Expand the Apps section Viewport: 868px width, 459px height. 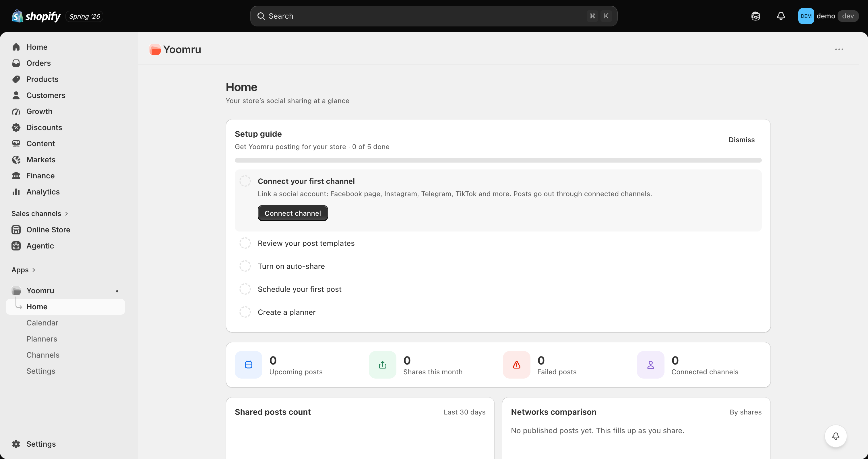click(23, 270)
